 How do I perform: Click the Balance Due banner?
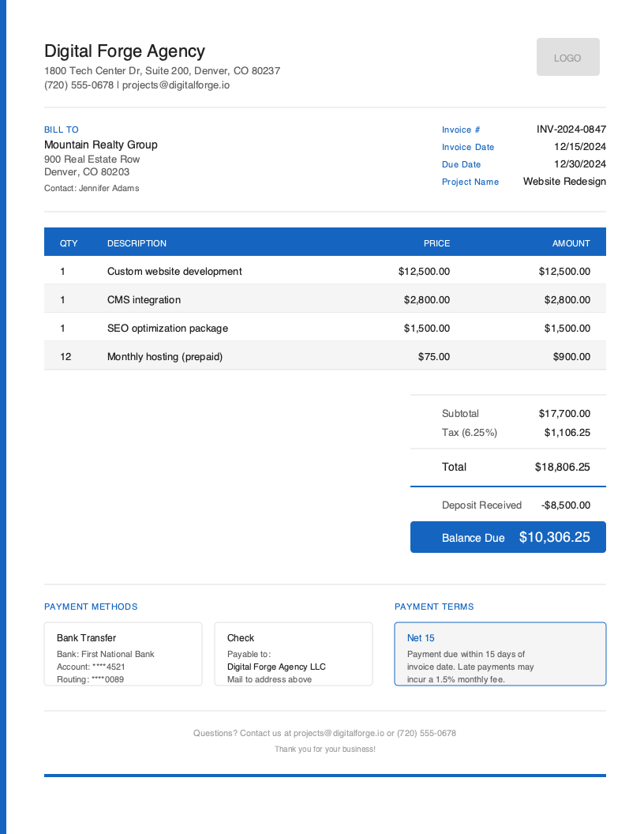507,537
